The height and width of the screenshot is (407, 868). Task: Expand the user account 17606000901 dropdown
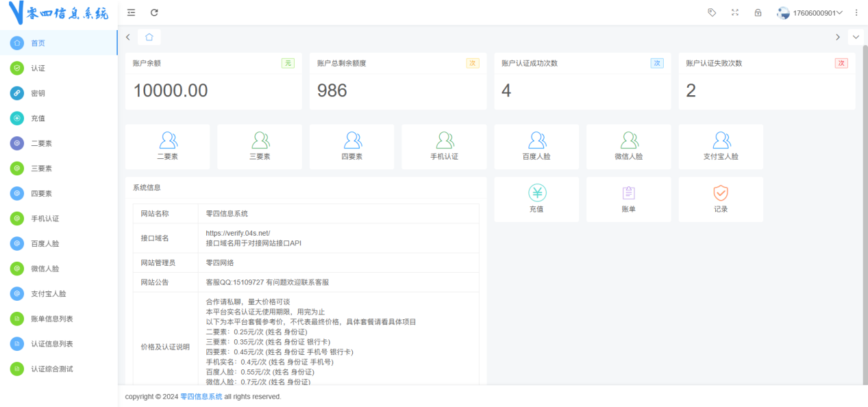(809, 13)
